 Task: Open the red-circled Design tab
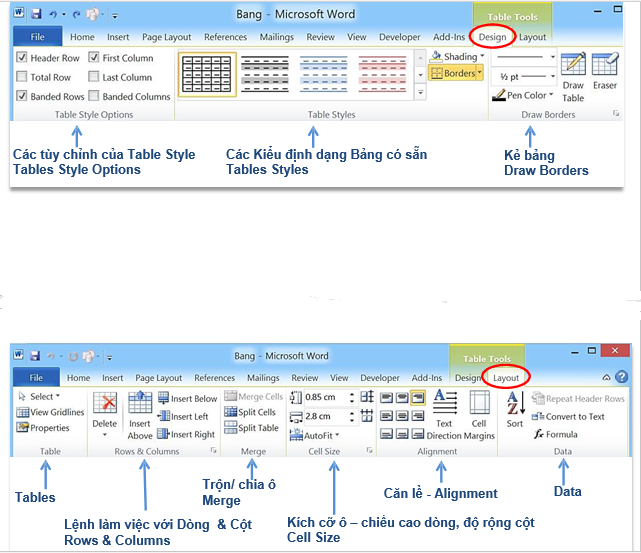[492, 37]
